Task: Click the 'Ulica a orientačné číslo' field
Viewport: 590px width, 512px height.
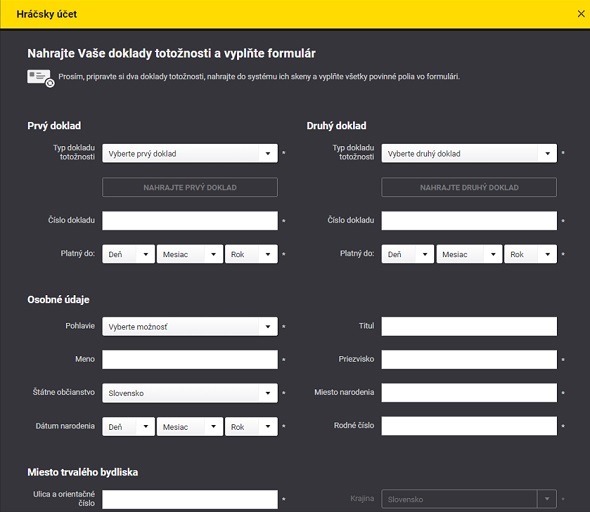Action: pos(190,500)
